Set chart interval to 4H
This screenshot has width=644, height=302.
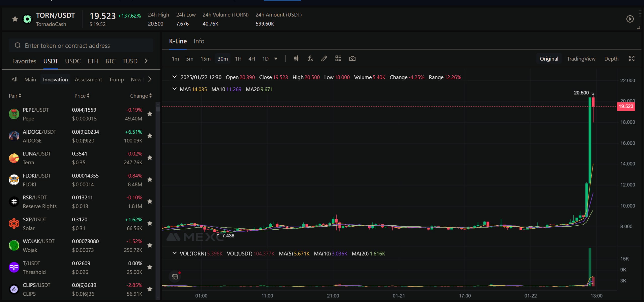tap(252, 59)
